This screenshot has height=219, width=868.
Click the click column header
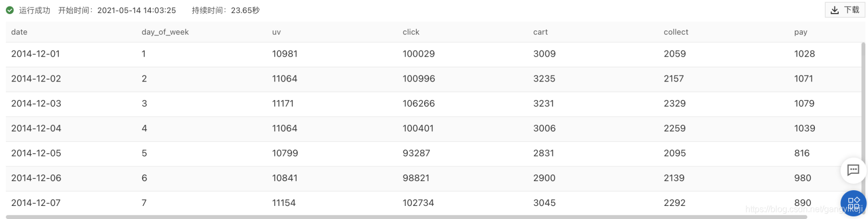[411, 32]
